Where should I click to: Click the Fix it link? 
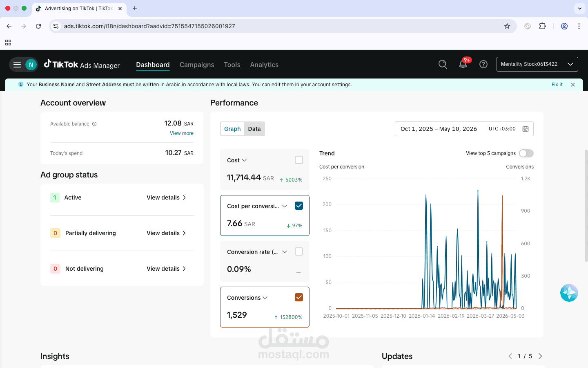click(557, 85)
